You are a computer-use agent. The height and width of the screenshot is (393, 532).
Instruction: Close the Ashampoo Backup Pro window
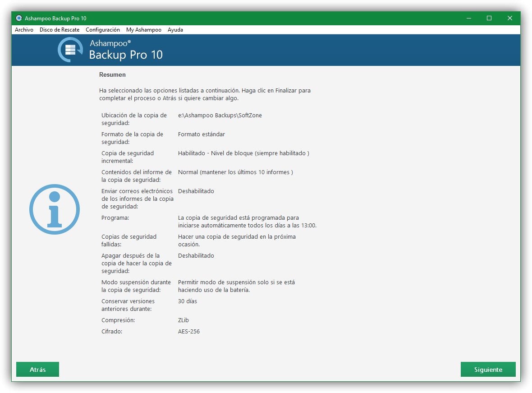tap(509, 18)
